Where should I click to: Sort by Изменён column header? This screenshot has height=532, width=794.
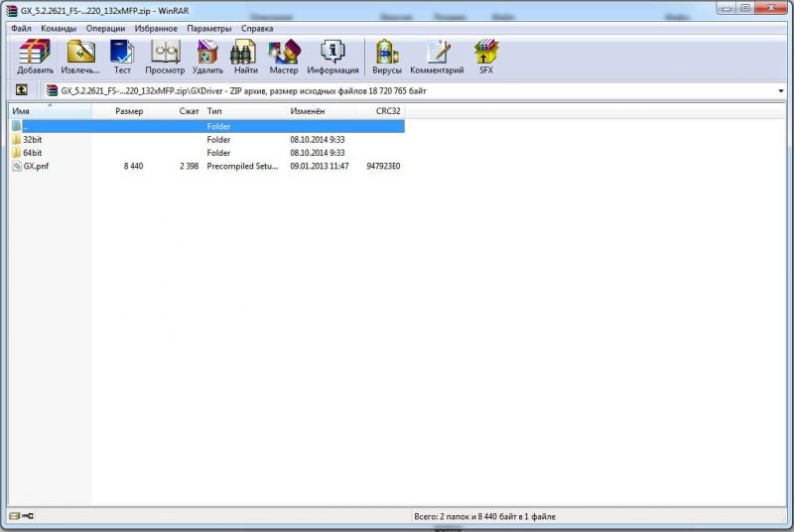[322, 111]
